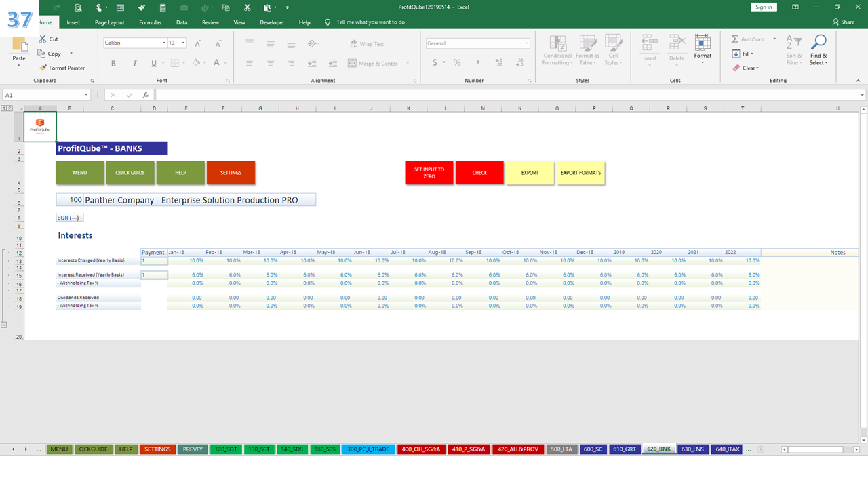868x488 pixels.
Task: Activate the Format Painter brush
Action: coord(43,68)
